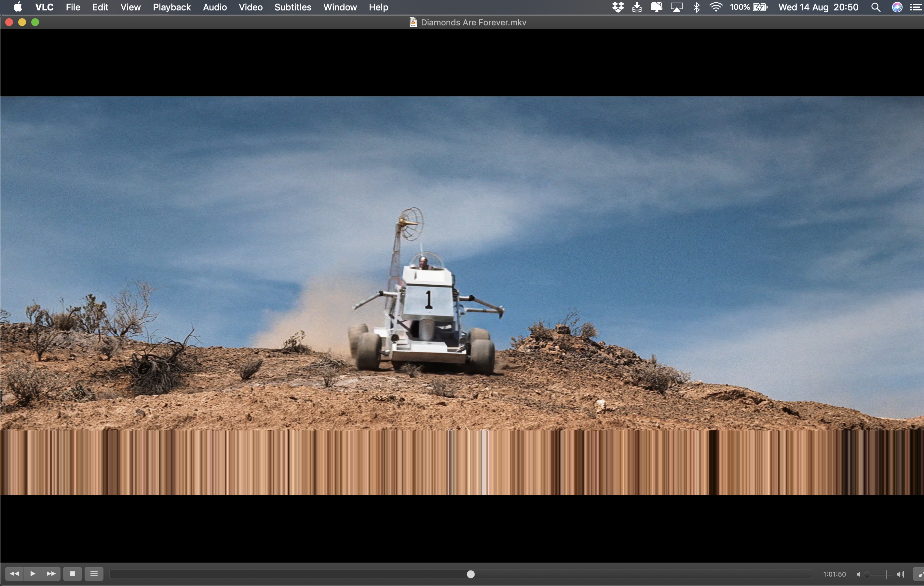Viewport: 924px width, 586px height.
Task: Open the Subtitles menu
Action: coord(293,7)
